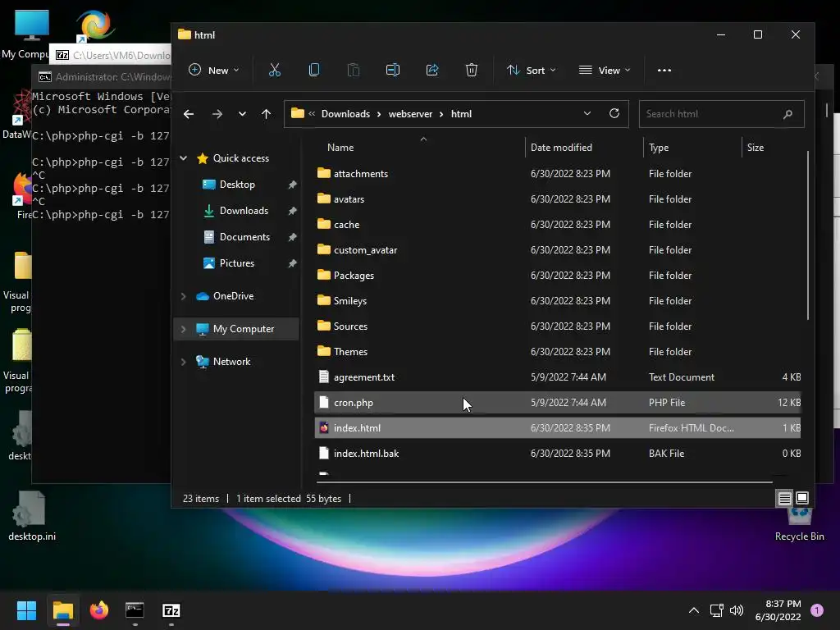This screenshot has height=630, width=840.
Task: Click the Delete trash icon in toolbar
Action: coord(472,71)
